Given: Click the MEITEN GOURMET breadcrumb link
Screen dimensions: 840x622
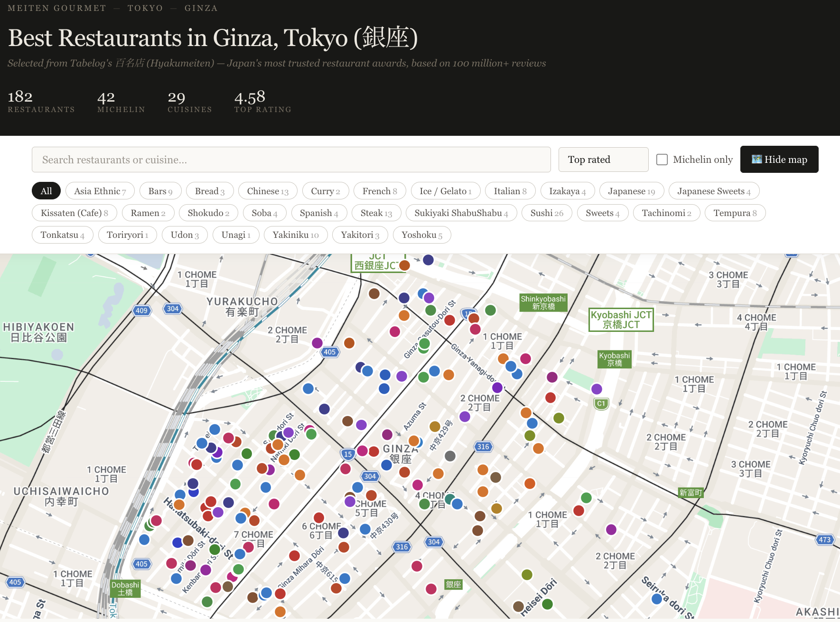Looking at the screenshot, I should (x=57, y=8).
